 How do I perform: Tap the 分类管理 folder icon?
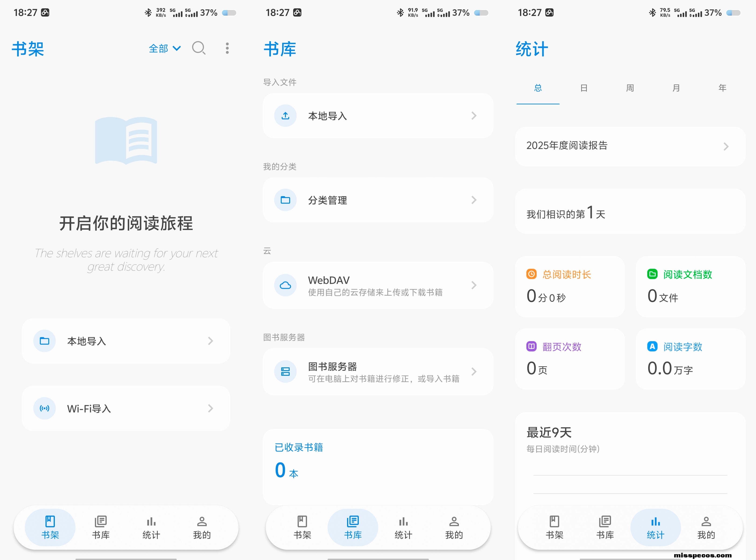pos(285,200)
